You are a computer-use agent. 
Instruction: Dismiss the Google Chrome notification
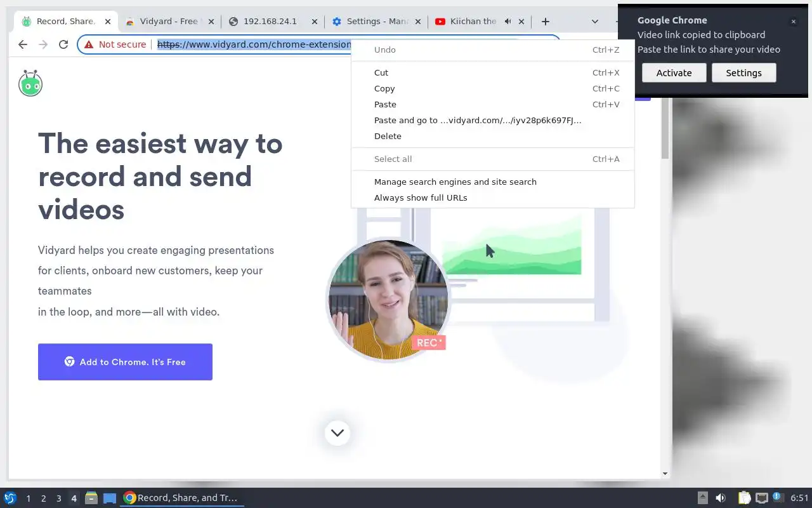(x=793, y=22)
